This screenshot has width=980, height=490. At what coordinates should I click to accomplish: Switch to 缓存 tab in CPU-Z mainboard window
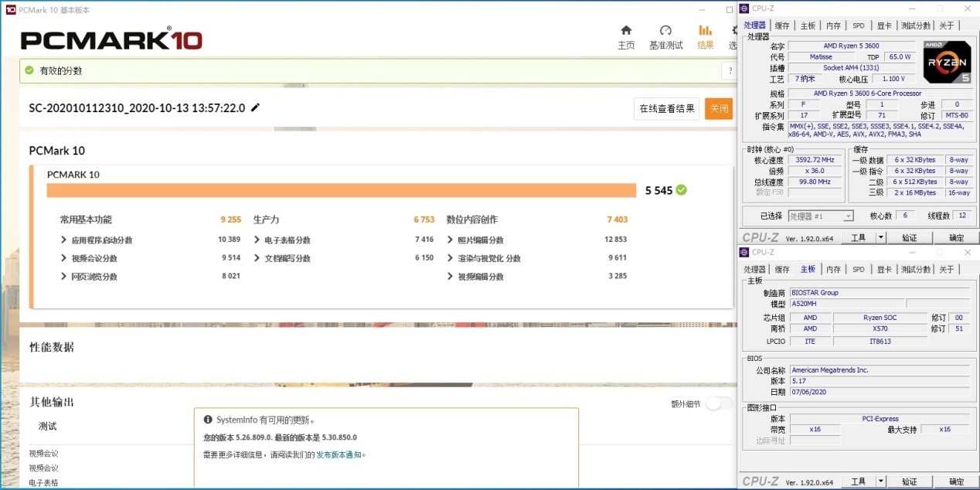782,270
